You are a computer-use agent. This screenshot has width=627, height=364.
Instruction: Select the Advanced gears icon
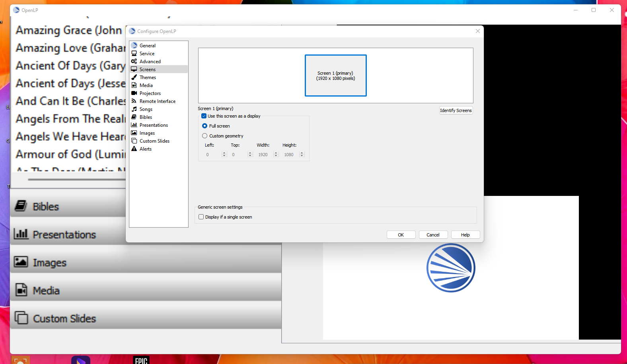(134, 61)
